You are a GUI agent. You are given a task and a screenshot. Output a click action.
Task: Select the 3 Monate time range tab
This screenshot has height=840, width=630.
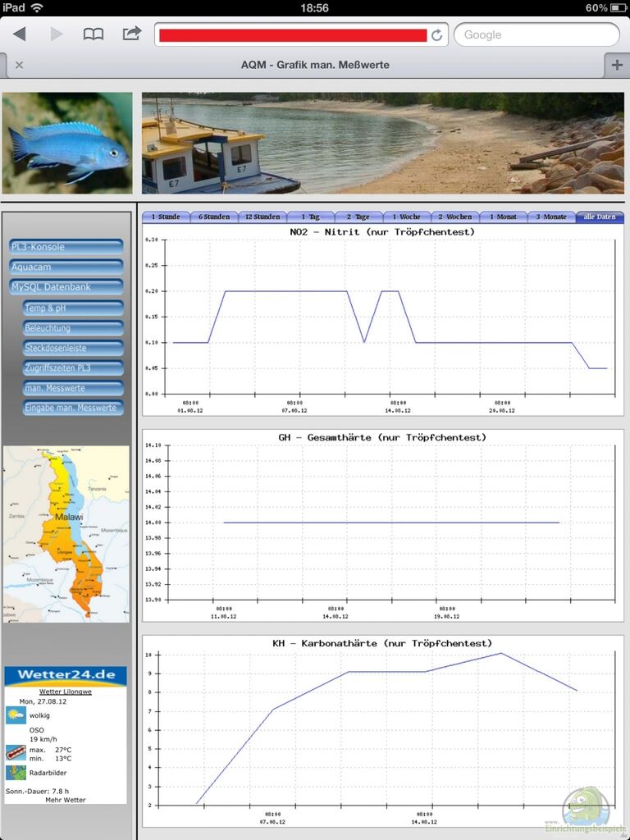[551, 217]
